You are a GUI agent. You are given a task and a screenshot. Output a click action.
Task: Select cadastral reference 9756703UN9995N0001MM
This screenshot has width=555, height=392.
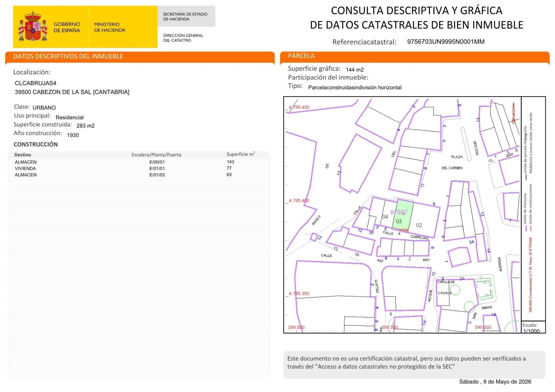click(x=446, y=42)
